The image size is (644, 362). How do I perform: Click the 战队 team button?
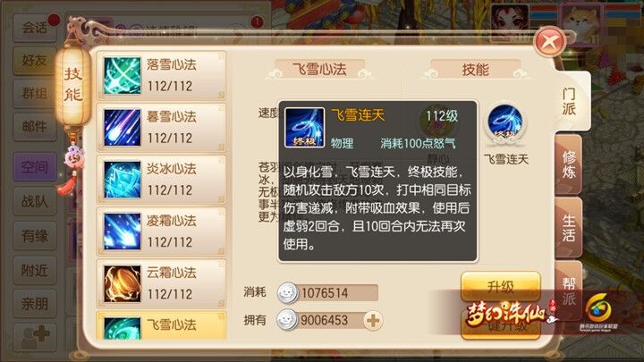click(35, 201)
